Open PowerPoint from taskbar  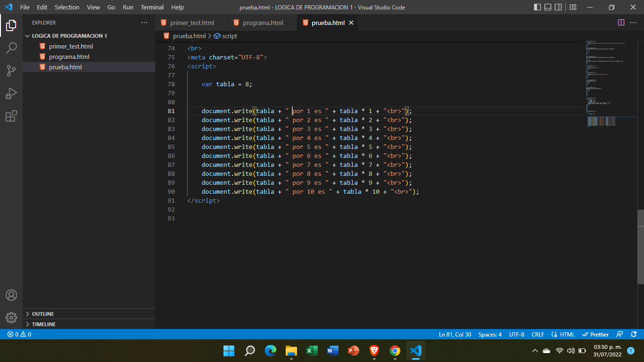coord(354,351)
